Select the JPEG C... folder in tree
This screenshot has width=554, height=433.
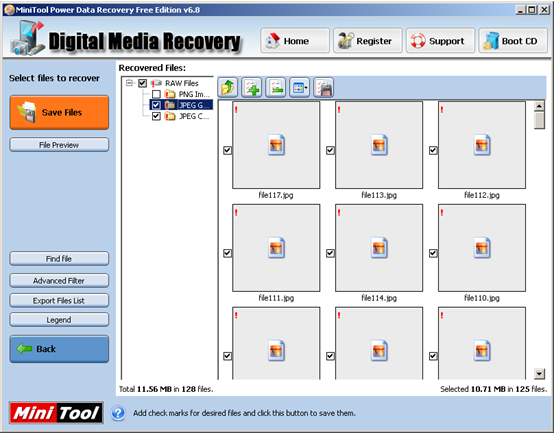(194, 116)
